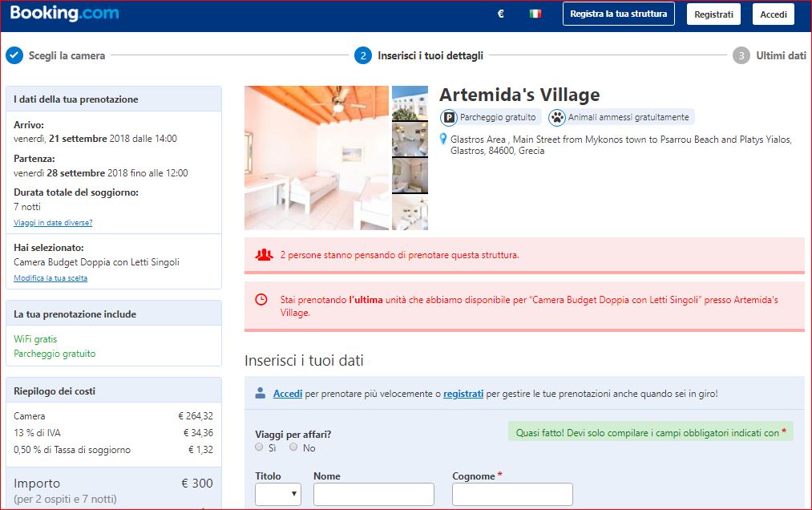Focus the Cognome input field
Viewport: 812px width, 510px height.
(x=512, y=494)
